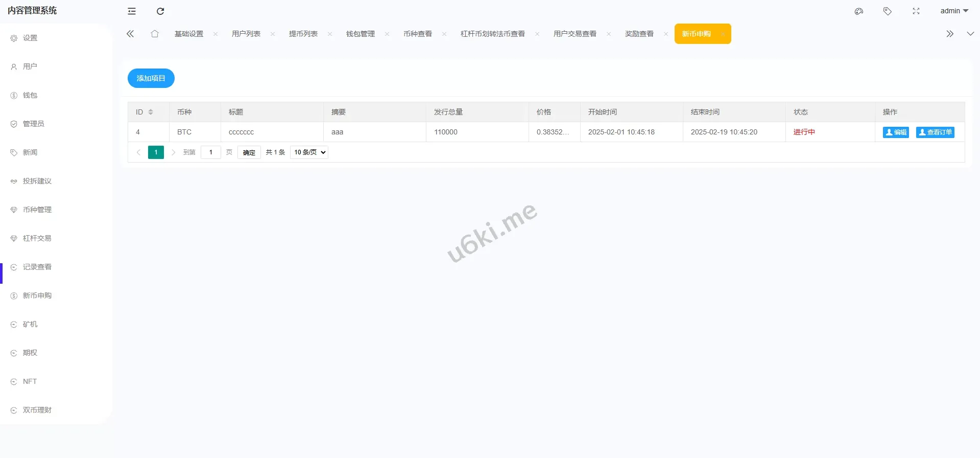Click the refresh page icon
The height and width of the screenshot is (458, 980).
click(160, 11)
